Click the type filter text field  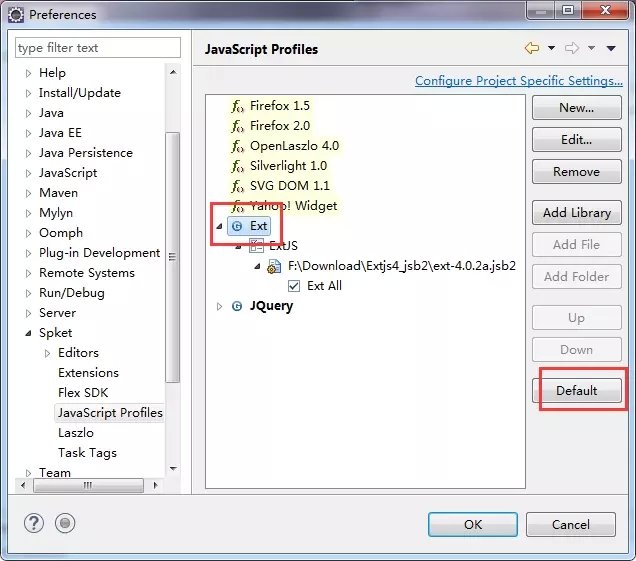(x=98, y=48)
